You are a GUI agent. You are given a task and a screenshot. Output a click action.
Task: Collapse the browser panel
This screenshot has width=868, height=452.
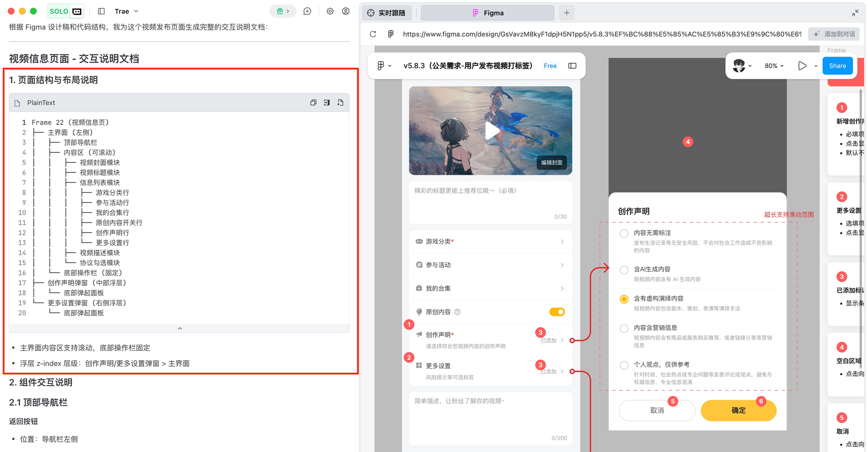point(855,13)
